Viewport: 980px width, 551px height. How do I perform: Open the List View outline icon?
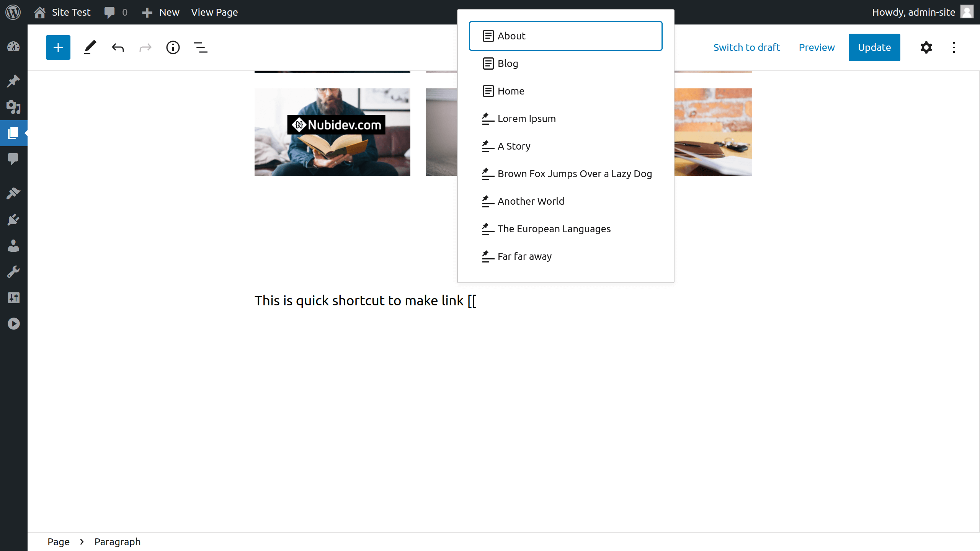point(200,47)
